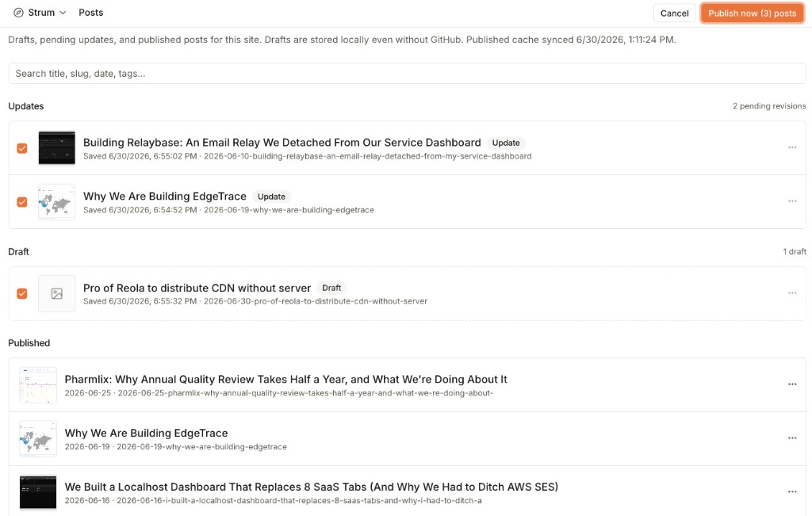812x516 pixels.
Task: Open the Pharmlix Annual Quality Review post
Action: [x=285, y=380]
